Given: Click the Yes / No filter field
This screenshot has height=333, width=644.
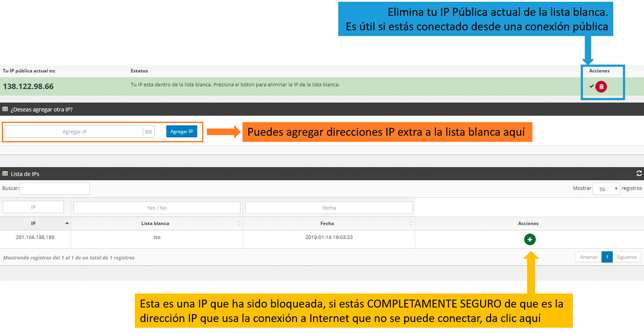Looking at the screenshot, I should pos(157,208).
